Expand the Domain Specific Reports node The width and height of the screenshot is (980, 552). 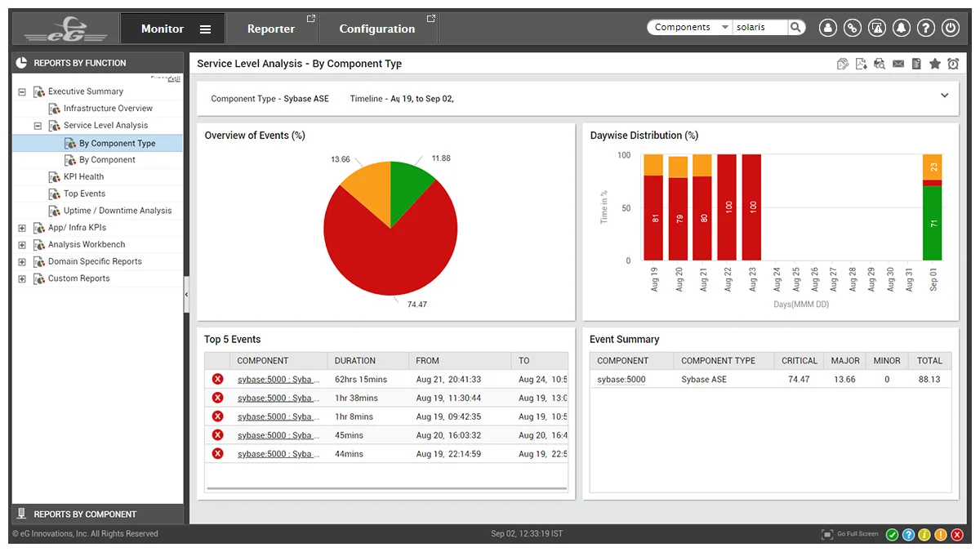[x=22, y=262]
